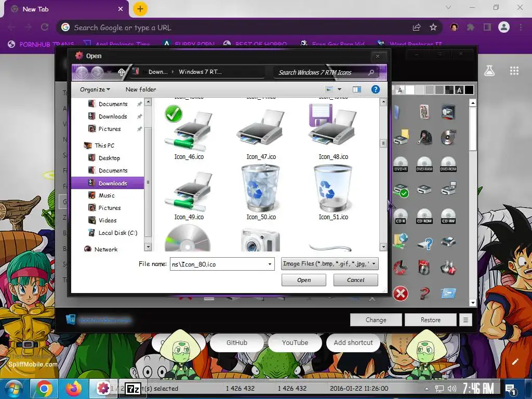
Task: Open the view options dropdown arrow
Action: pos(339,89)
